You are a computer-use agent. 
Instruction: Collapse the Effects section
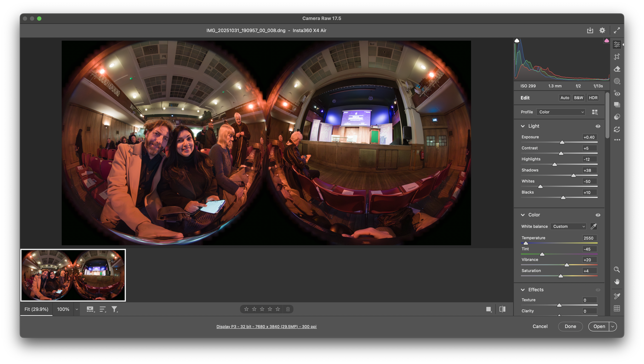523,290
